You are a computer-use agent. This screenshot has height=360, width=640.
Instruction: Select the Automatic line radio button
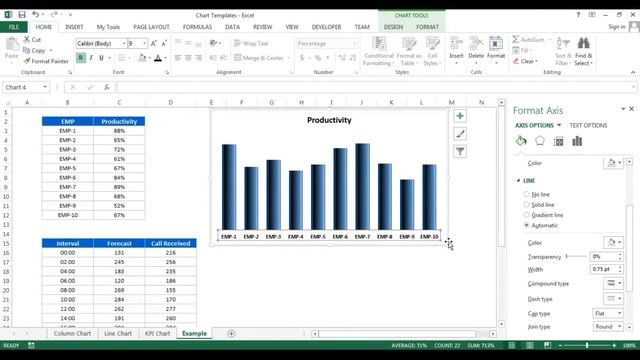pyautogui.click(x=527, y=225)
